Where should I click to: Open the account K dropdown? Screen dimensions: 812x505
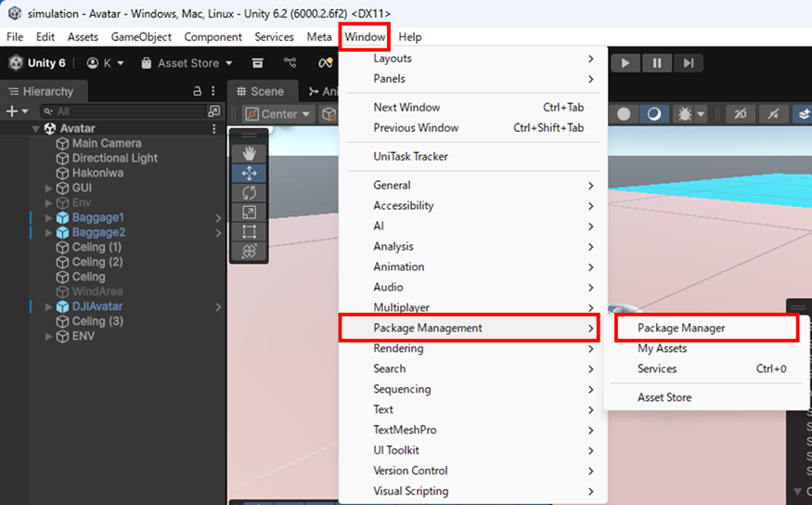point(106,63)
